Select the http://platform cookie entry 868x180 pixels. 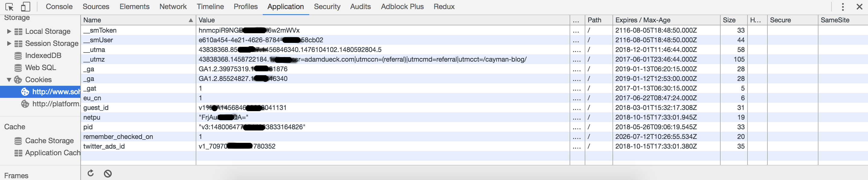click(56, 104)
